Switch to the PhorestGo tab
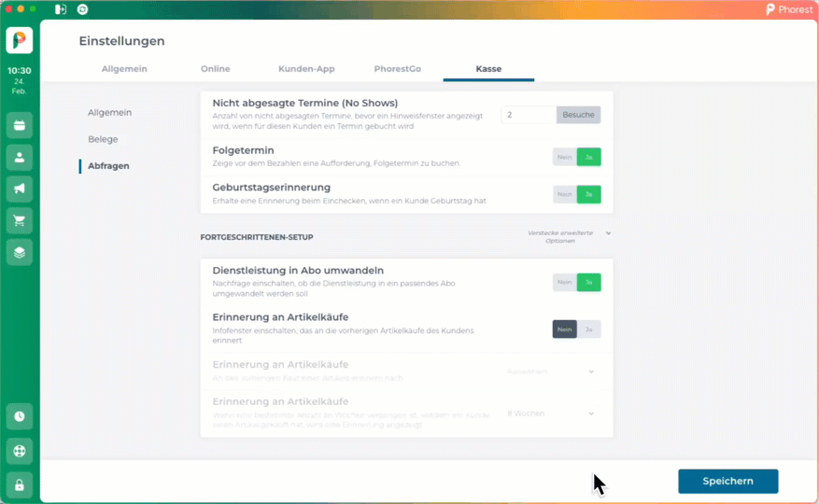 pos(398,69)
